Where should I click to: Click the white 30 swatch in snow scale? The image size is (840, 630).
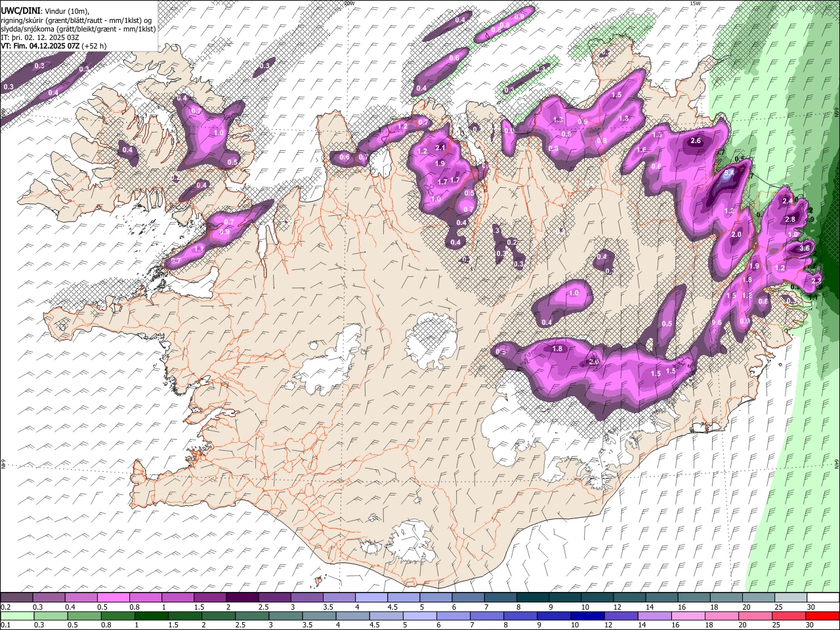[823, 598]
